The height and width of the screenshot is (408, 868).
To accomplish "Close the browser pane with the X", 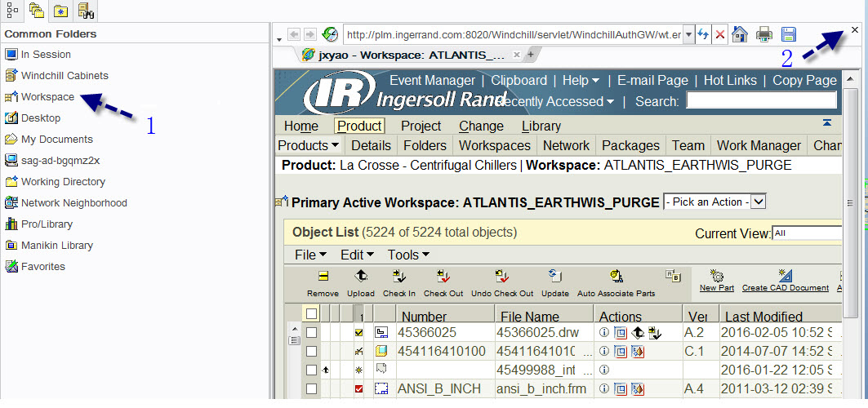I will [x=855, y=30].
